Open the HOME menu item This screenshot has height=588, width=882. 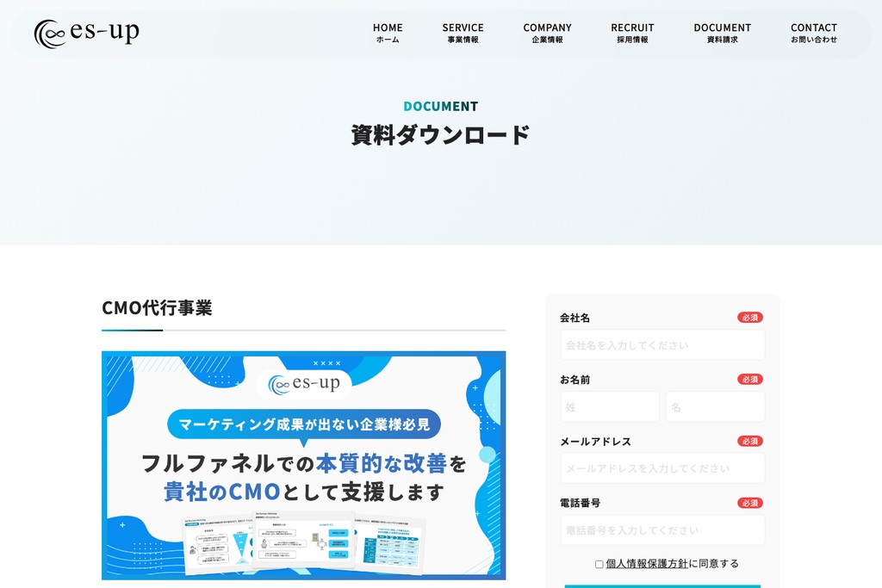388,34
